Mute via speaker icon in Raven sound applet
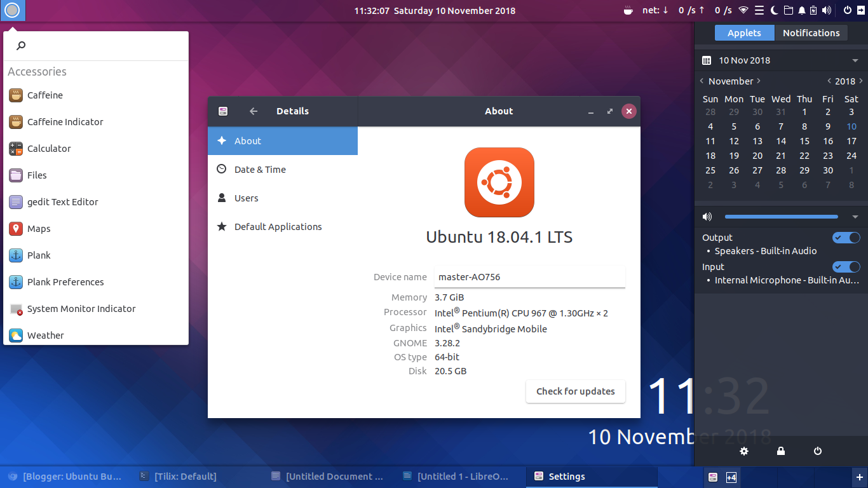 707,217
